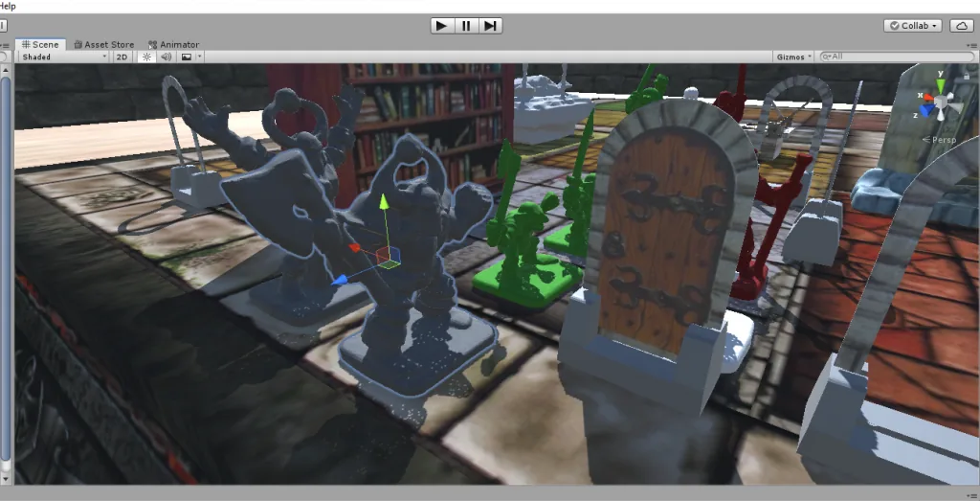Toggle 2D view mode
The width and height of the screenshot is (980, 501).
coord(122,57)
